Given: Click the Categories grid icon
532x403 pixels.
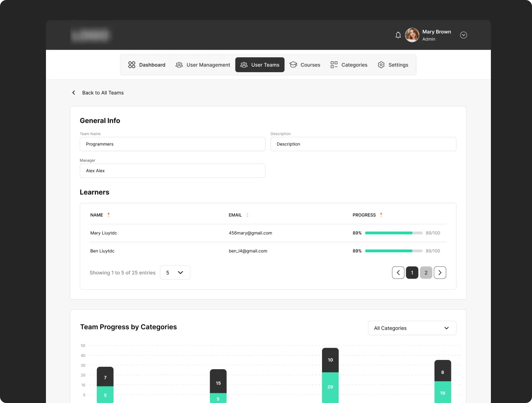Looking at the screenshot, I should (334, 65).
